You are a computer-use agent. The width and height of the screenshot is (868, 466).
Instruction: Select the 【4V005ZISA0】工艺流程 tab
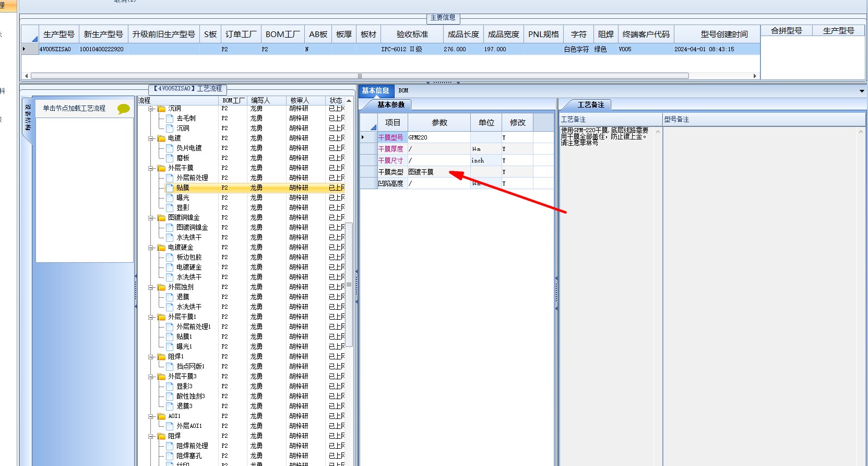point(188,89)
